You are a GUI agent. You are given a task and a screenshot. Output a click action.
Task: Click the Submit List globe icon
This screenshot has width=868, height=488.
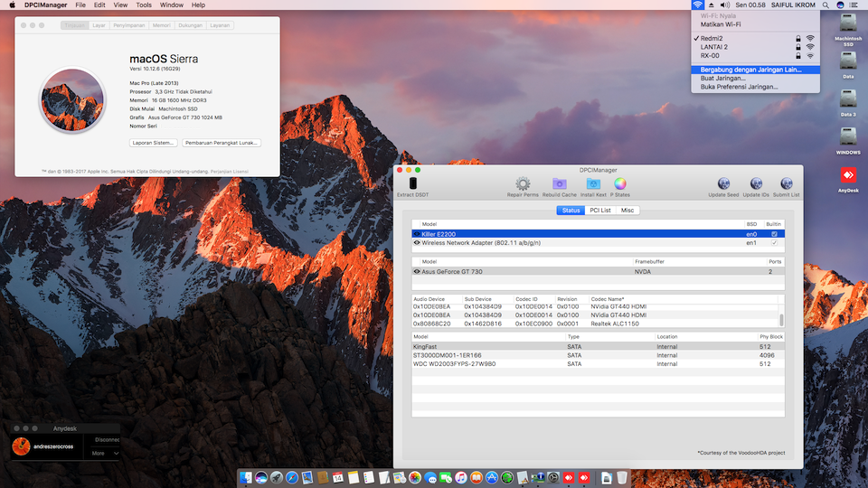click(x=786, y=183)
